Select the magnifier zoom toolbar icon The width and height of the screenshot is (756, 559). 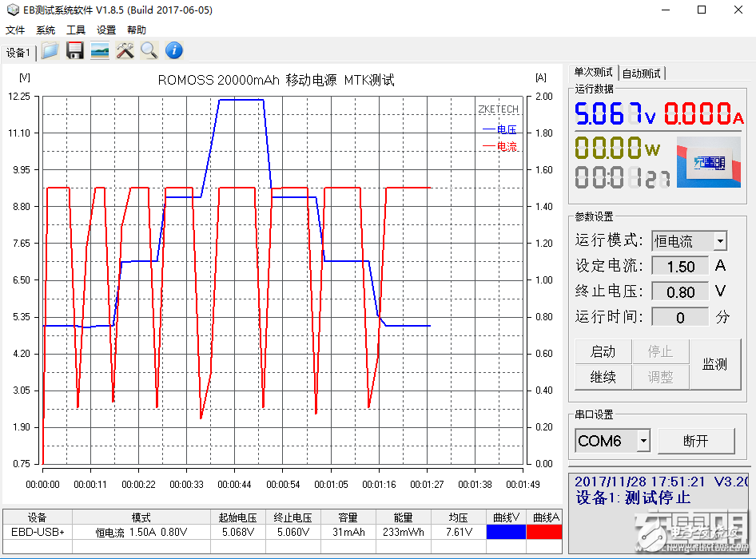[x=149, y=51]
